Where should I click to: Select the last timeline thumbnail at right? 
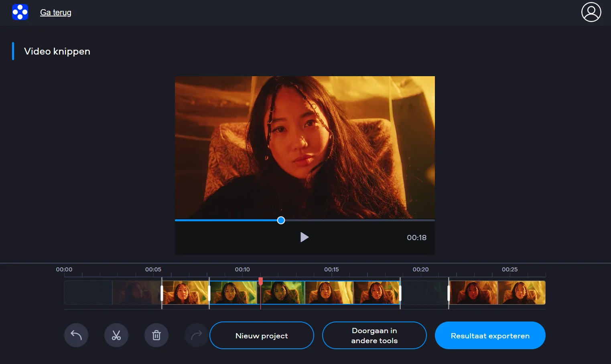click(522, 293)
